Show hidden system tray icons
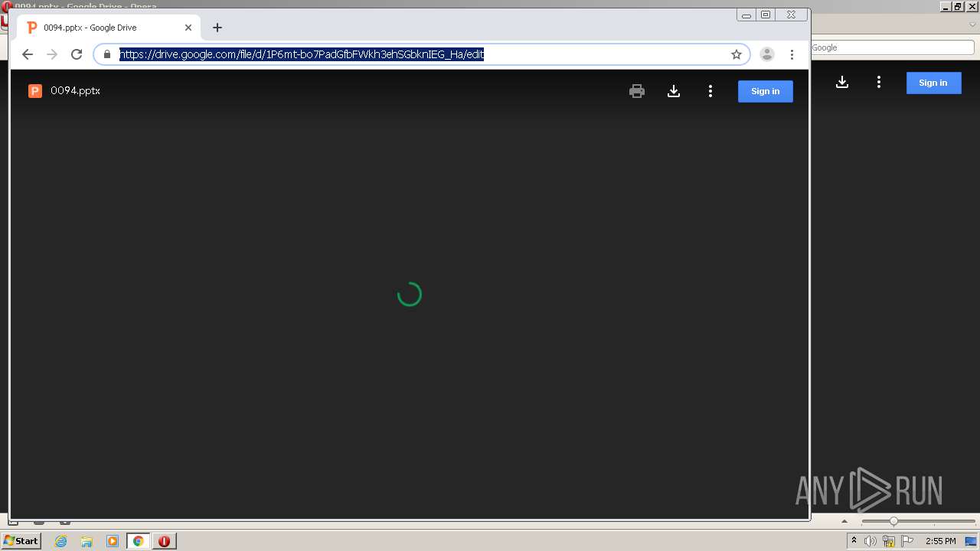Image resolution: width=980 pixels, height=551 pixels. 854,541
